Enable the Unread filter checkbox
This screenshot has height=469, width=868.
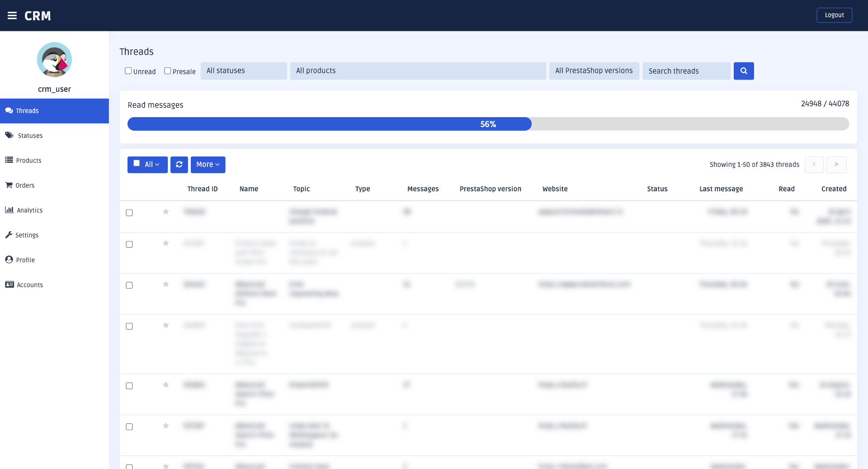128,71
